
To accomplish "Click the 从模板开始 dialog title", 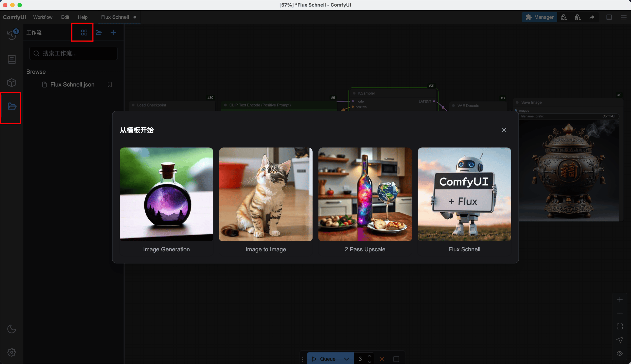I will pyautogui.click(x=137, y=130).
